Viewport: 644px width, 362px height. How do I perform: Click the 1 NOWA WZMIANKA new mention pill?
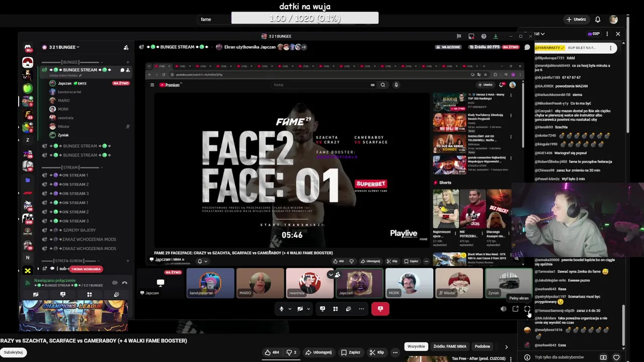coord(86,269)
